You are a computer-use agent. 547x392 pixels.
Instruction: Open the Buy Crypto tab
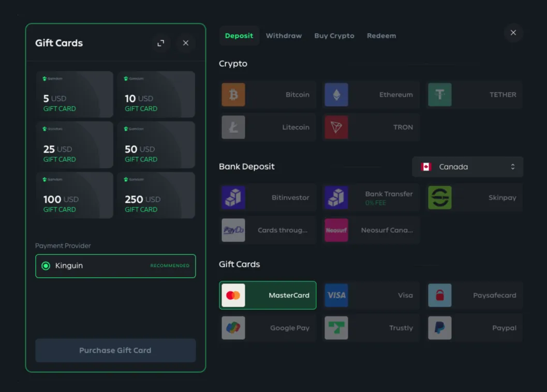pyautogui.click(x=334, y=36)
